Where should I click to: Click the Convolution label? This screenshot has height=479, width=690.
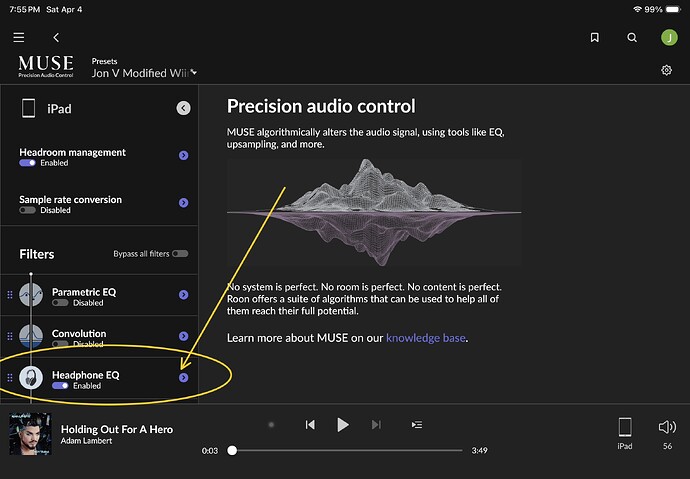(79, 333)
